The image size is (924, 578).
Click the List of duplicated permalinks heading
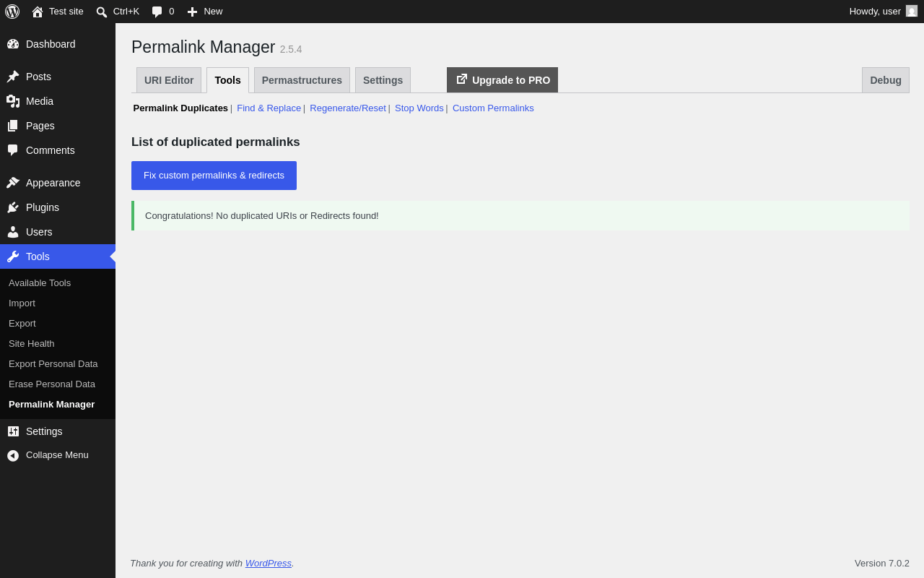pyautogui.click(x=216, y=142)
